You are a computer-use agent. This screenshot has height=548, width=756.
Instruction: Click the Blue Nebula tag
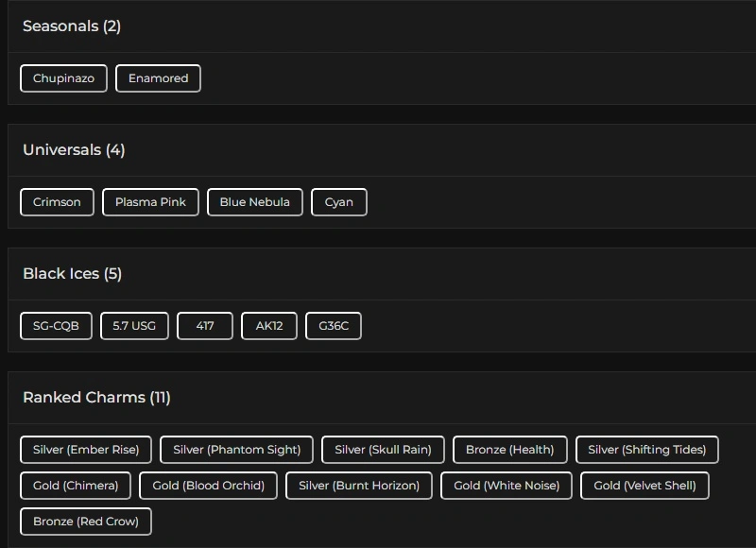tap(254, 202)
